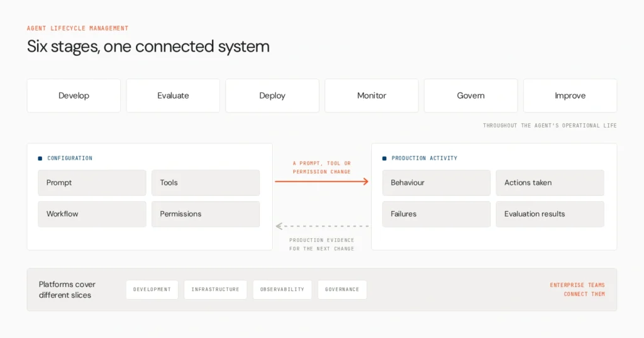This screenshot has width=644, height=338.
Task: Click the Failures production tile
Action: click(x=436, y=214)
